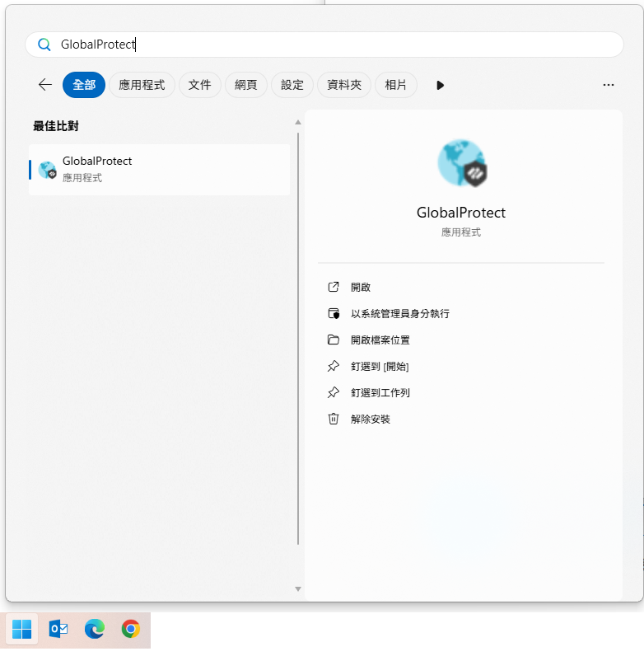Select the 網頁 filter tab
Viewport: 644px width, 656px height.
point(245,85)
